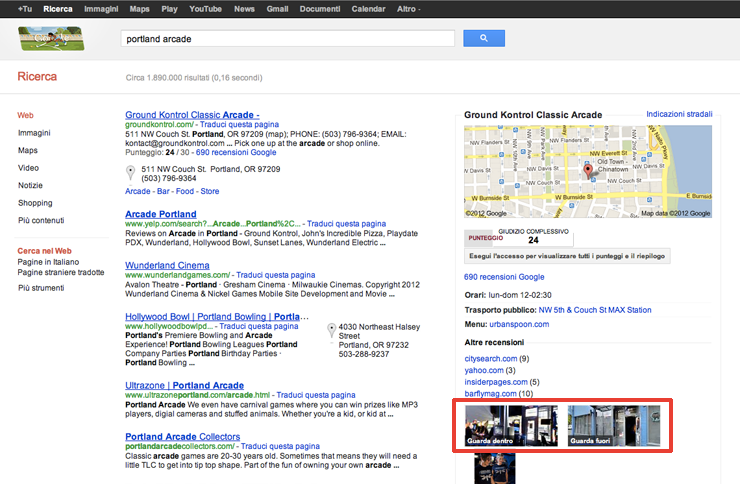740x484 pixels.
Task: Click the Ground Kontrol Classic Arcade panel title
Action: 533,115
